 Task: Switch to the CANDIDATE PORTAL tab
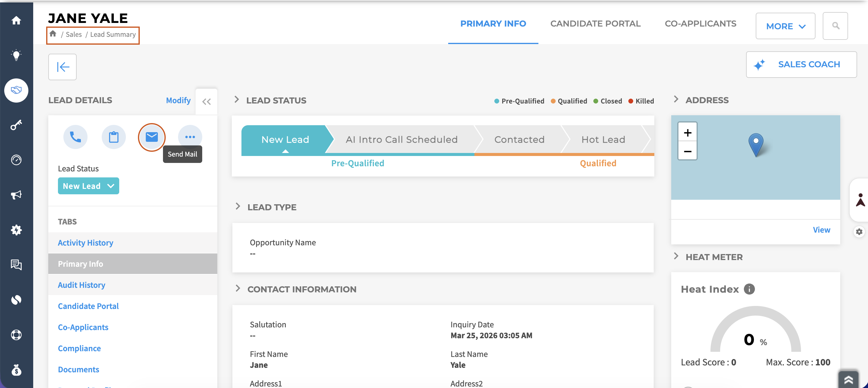(595, 24)
